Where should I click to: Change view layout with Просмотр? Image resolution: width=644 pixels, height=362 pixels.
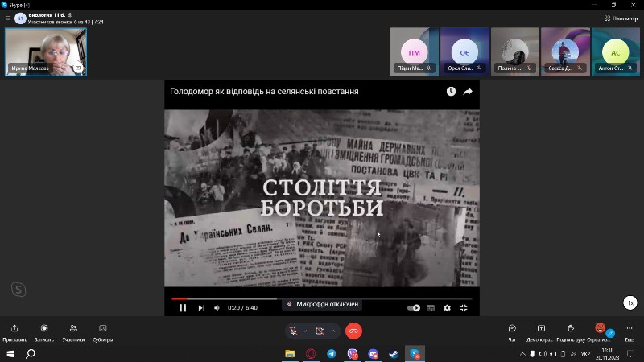(621, 19)
